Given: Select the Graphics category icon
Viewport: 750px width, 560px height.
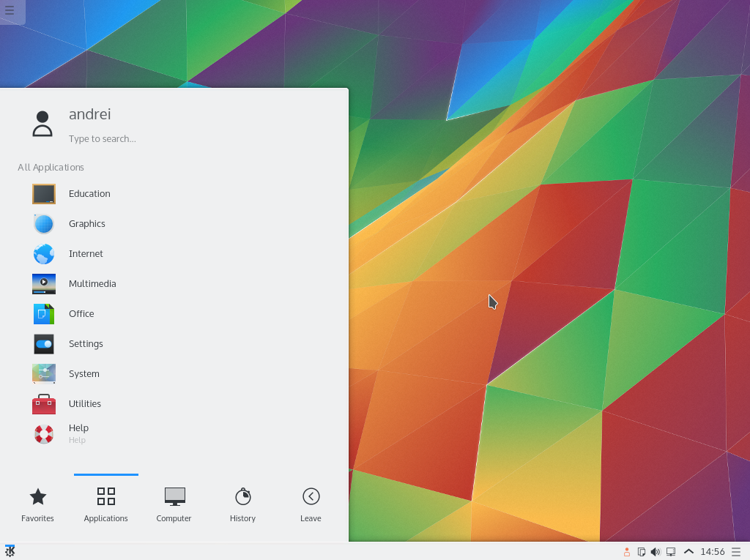Looking at the screenshot, I should coord(43,223).
